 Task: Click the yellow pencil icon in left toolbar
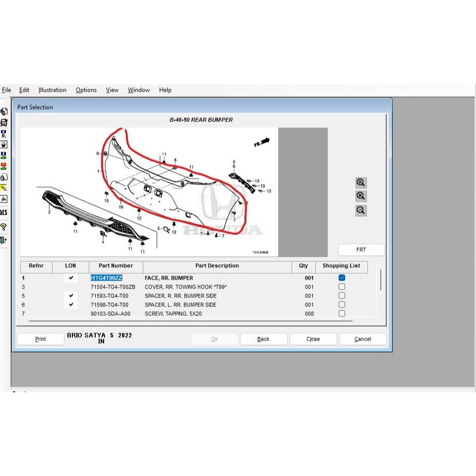pos(3,188)
